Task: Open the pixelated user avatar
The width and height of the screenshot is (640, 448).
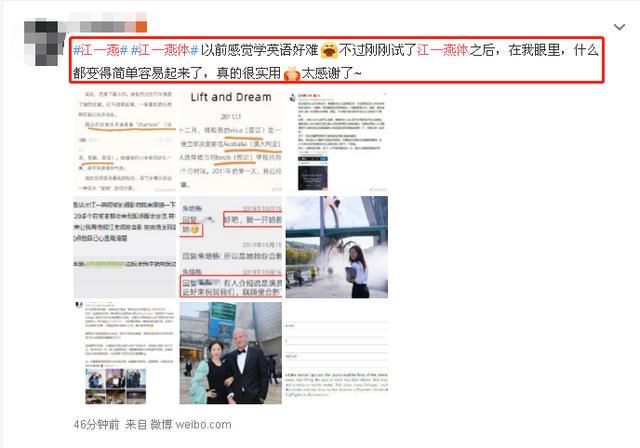Action: coord(44,42)
